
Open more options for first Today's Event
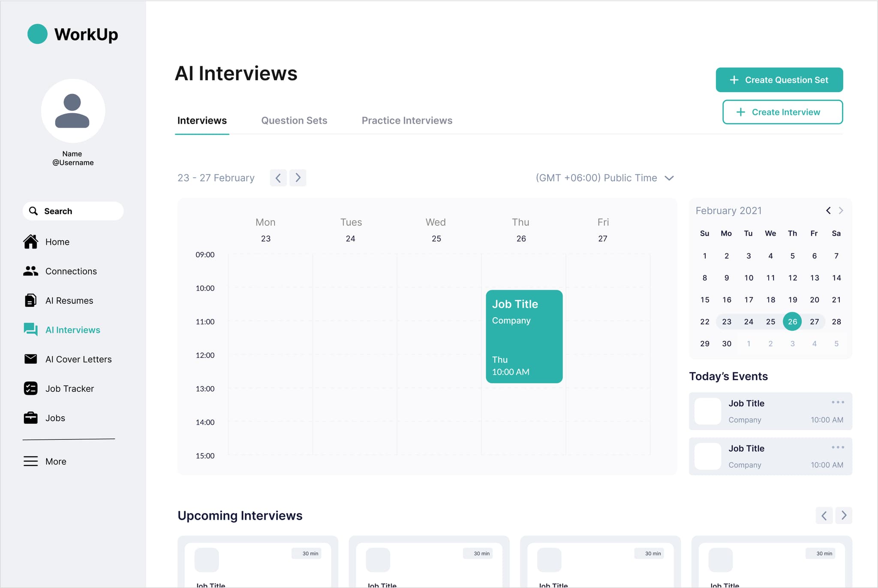coord(838,402)
